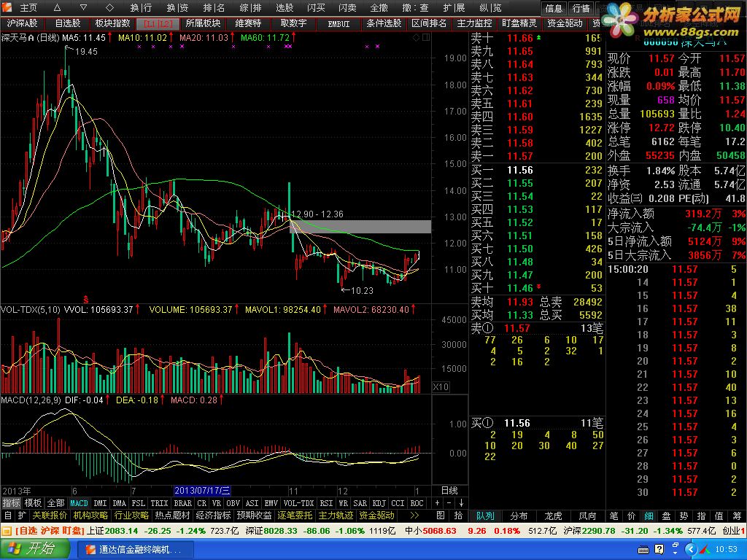
Task: Click the 价 panel icon at bottom right
Action: tap(632, 516)
